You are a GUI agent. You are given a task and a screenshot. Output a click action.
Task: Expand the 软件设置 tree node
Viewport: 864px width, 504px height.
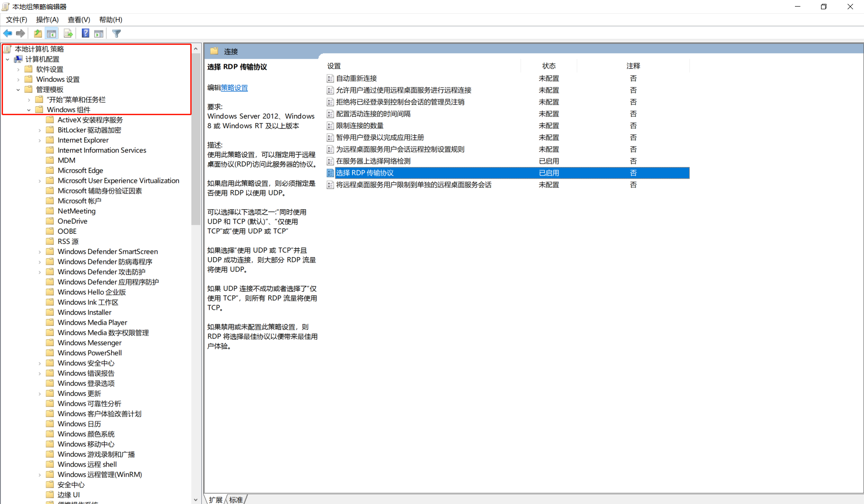pos(18,69)
